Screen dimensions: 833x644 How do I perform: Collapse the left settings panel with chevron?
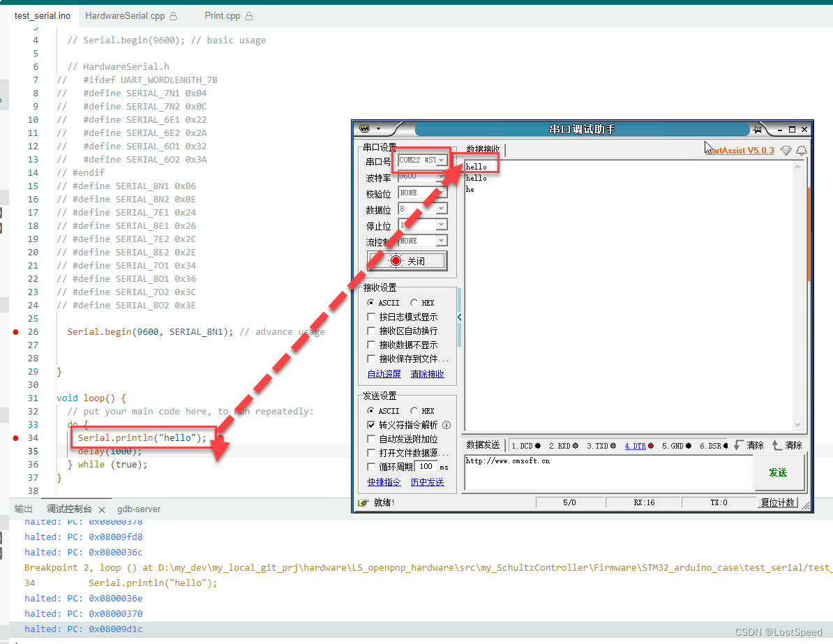click(x=459, y=317)
